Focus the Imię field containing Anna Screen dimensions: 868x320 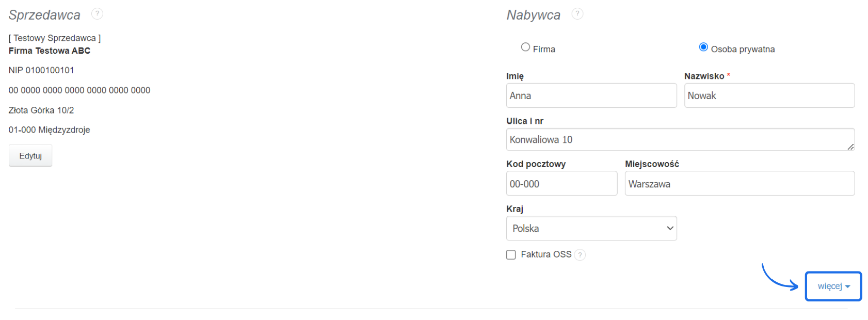[591, 96]
